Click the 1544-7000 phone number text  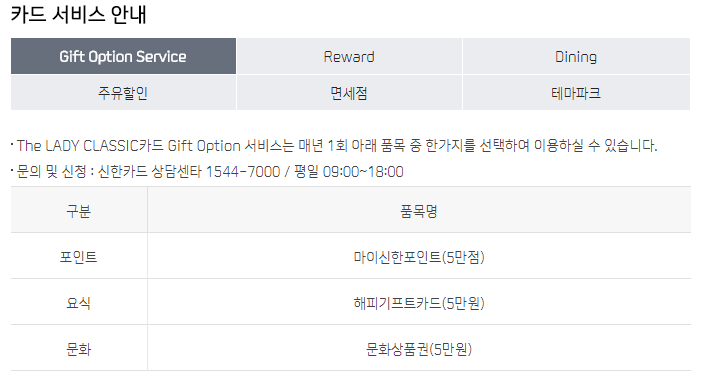click(243, 171)
